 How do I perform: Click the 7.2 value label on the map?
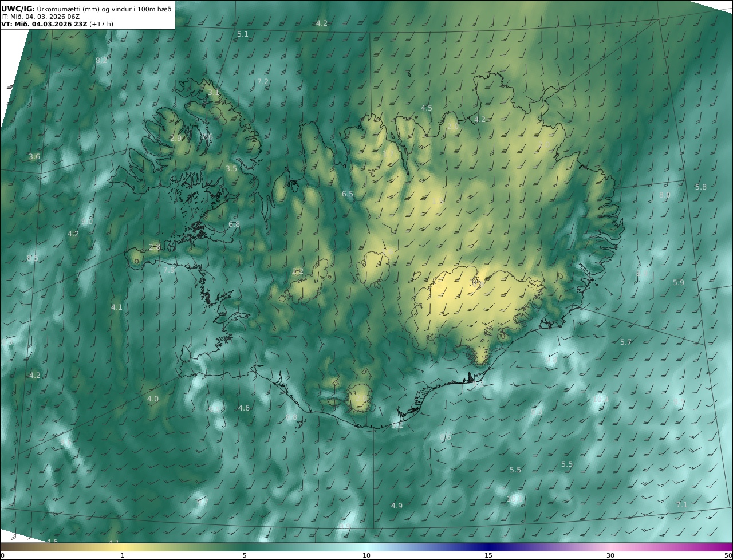coord(263,82)
